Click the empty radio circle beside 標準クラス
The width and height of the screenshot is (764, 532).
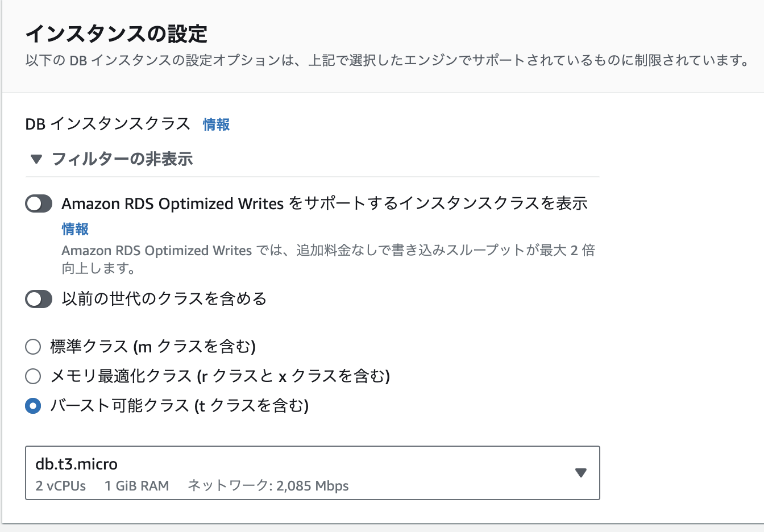[32, 346]
